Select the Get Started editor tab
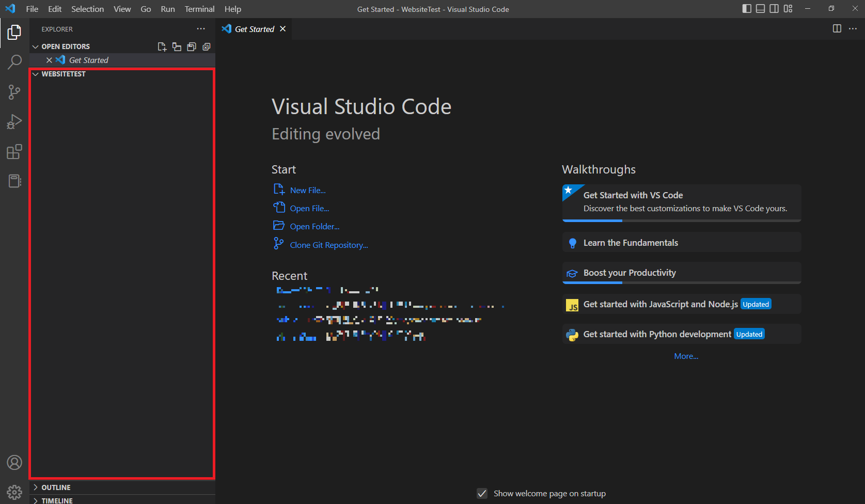The width and height of the screenshot is (865, 504). point(254,29)
